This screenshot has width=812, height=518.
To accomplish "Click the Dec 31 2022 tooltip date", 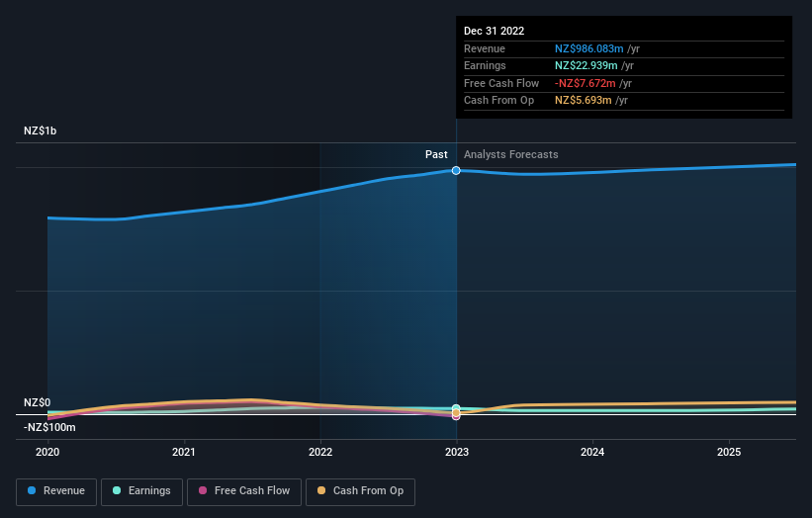I will coord(495,31).
